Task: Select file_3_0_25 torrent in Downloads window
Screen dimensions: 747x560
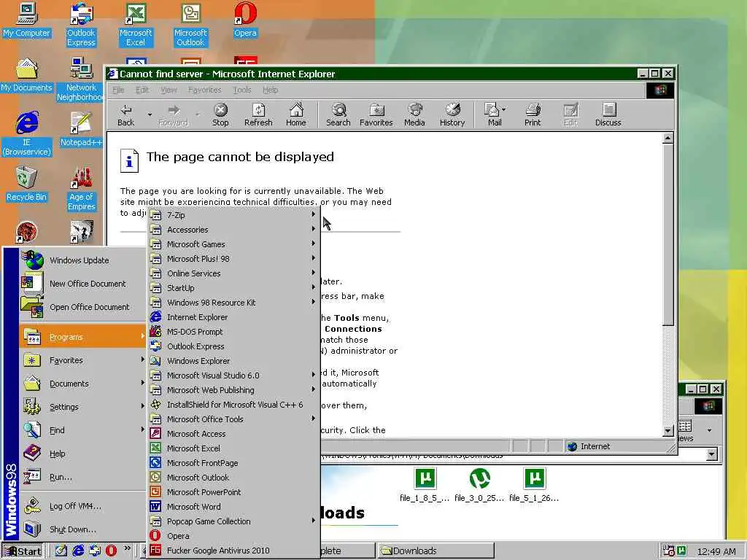Action: point(479,485)
